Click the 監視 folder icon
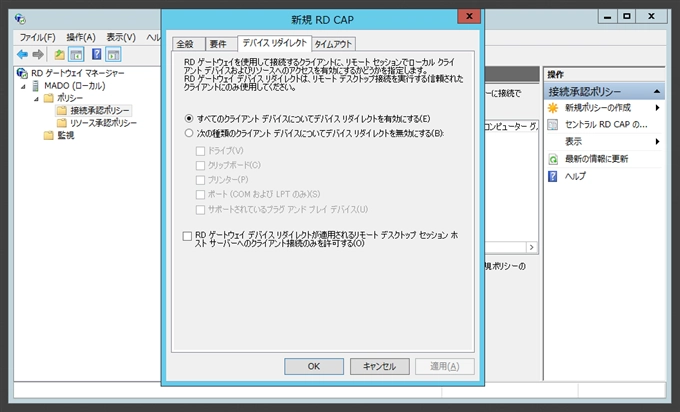680x412 pixels. 49,136
